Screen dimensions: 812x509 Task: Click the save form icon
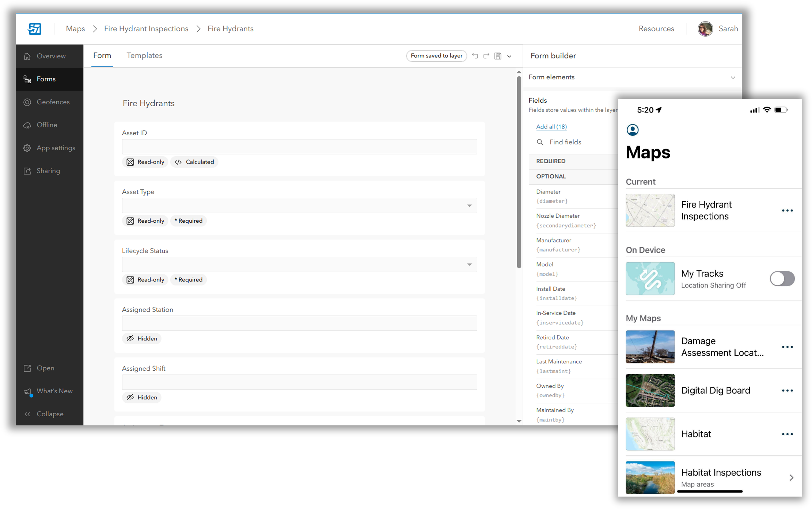[498, 56]
